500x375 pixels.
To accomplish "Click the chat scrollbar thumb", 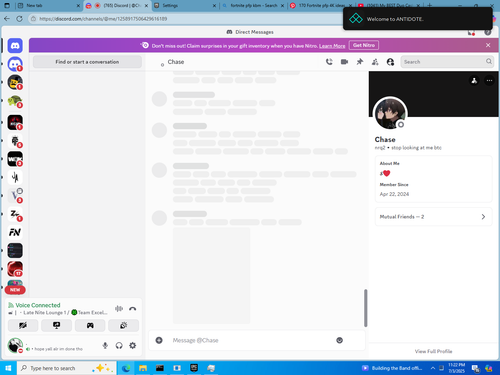I will point(365,308).
